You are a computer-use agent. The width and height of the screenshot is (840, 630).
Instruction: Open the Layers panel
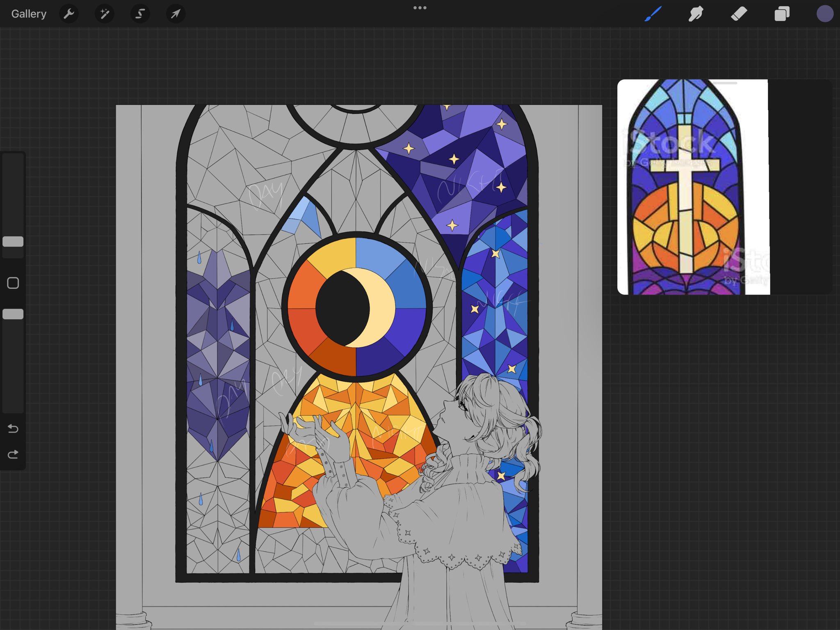pos(782,14)
